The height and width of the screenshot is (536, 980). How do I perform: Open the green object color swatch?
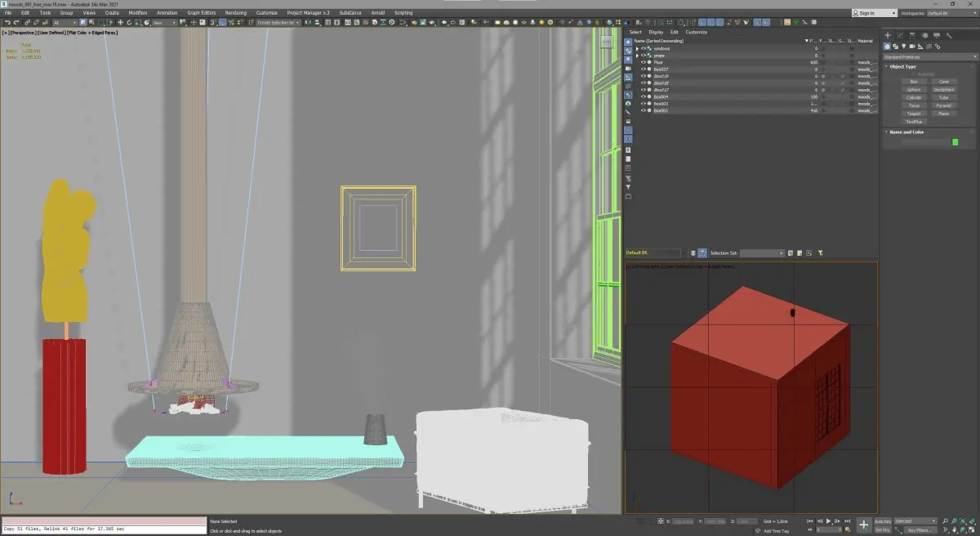coord(955,142)
